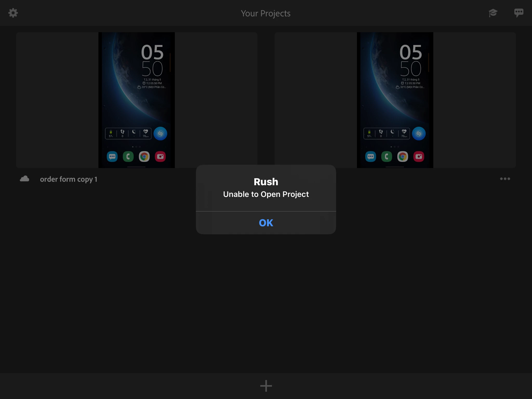Open the Learn graduation cap icon
This screenshot has height=399, width=532.
coord(493,13)
